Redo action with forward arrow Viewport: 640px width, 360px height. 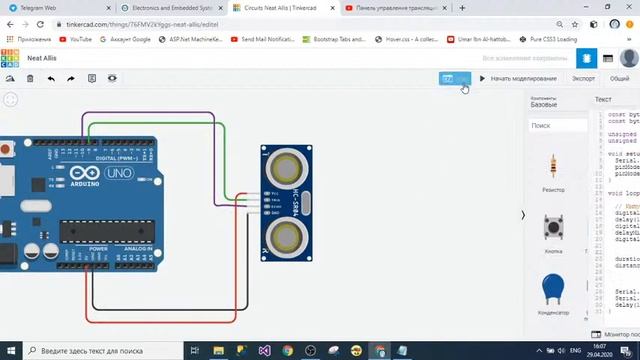[x=71, y=78]
